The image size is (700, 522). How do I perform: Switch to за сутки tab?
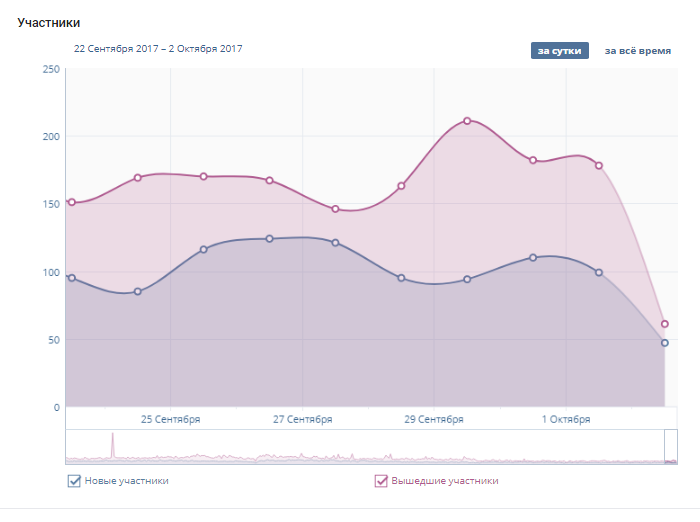point(559,50)
